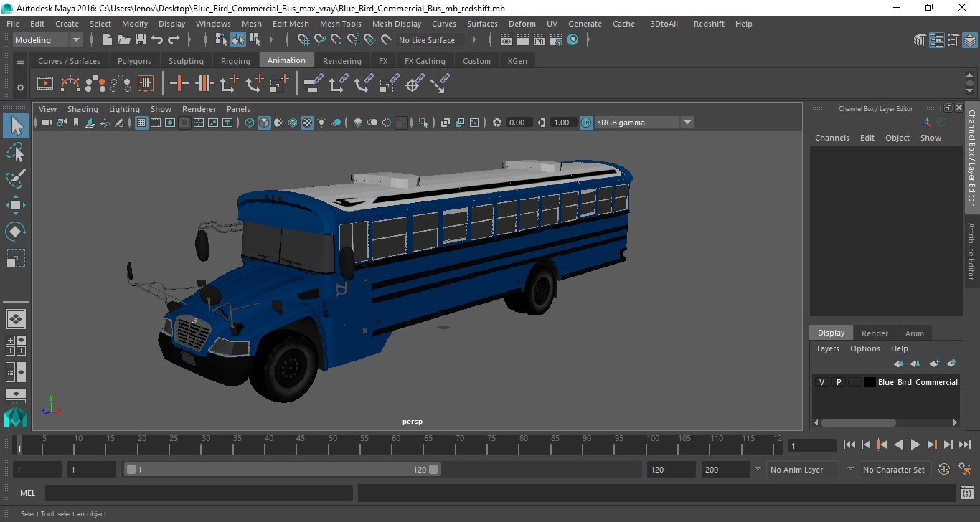
Task: Click the time range slider bar
Action: (283, 470)
